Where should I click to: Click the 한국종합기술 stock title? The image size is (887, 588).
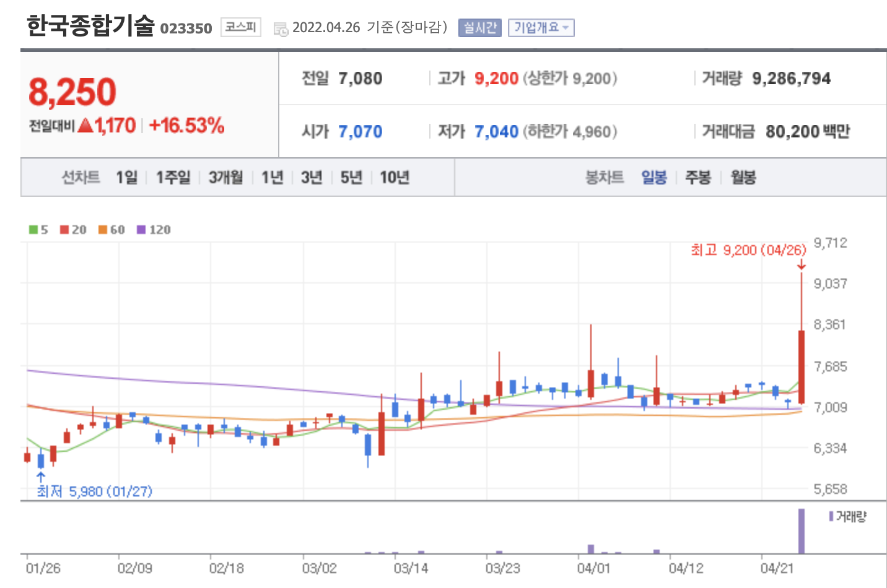tap(90, 26)
